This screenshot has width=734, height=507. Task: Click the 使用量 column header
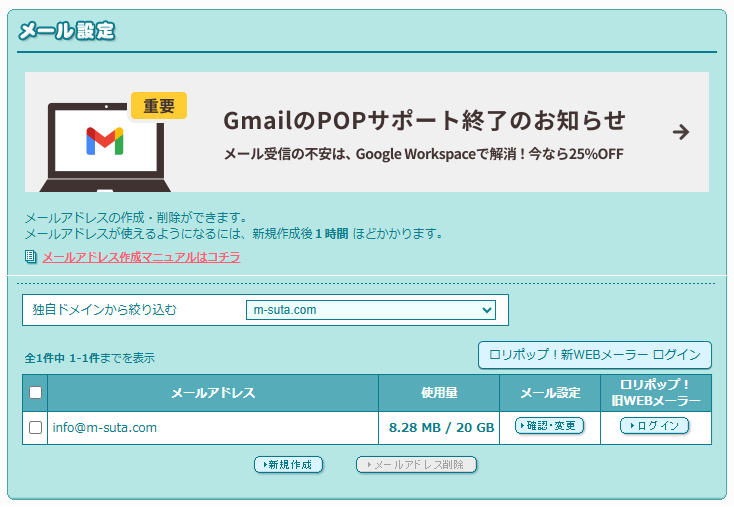[x=438, y=393]
